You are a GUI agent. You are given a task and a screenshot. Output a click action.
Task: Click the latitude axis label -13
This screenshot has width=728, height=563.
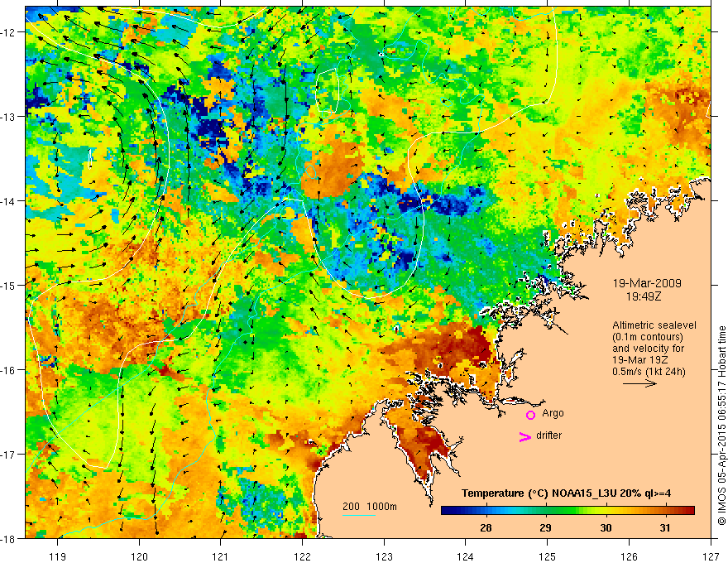pos(9,117)
